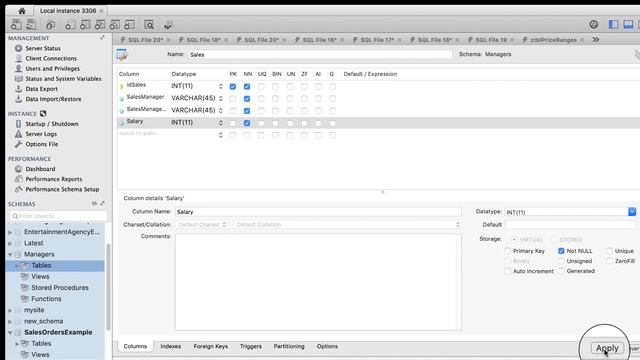Toggle NN checkbox for Salary column
The width and height of the screenshot is (640, 360).
(x=247, y=123)
